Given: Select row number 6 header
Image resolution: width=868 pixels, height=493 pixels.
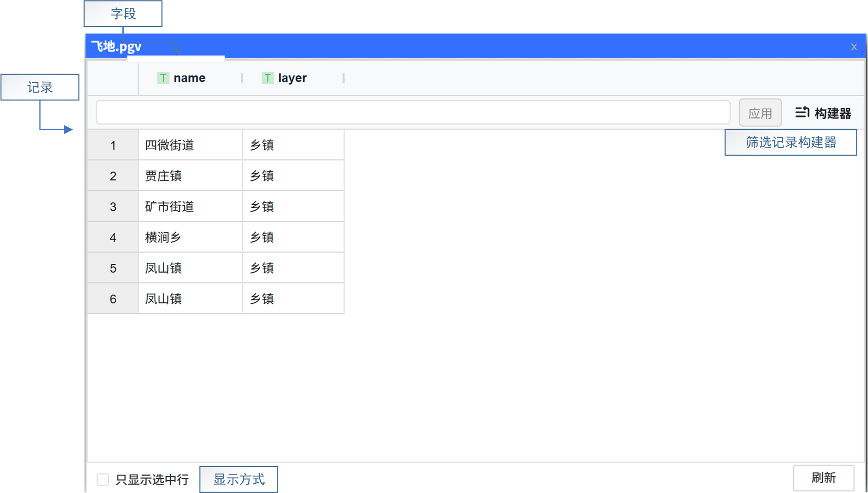Looking at the screenshot, I should pos(113,299).
